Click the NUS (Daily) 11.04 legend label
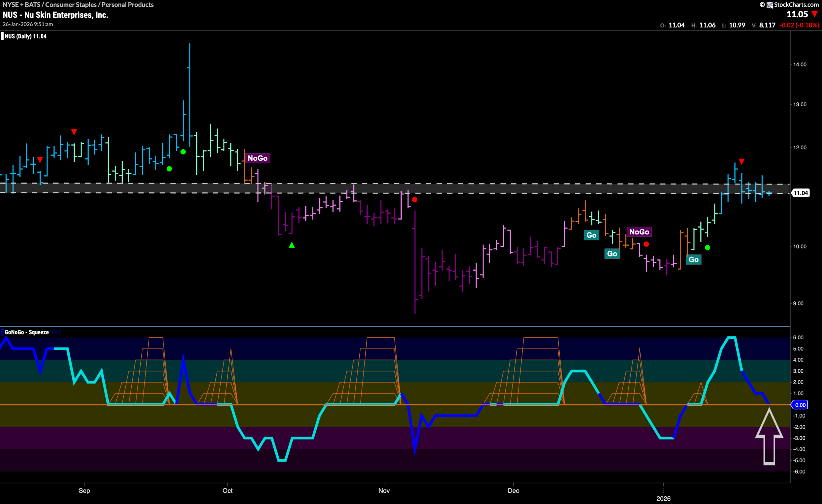Screen dimensions: 822x504 pyautogui.click(x=26, y=36)
